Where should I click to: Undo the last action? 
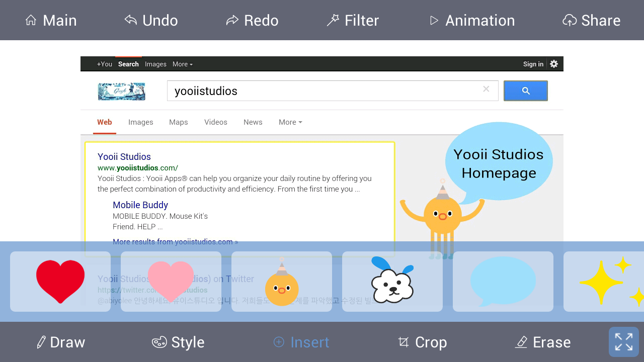click(151, 20)
